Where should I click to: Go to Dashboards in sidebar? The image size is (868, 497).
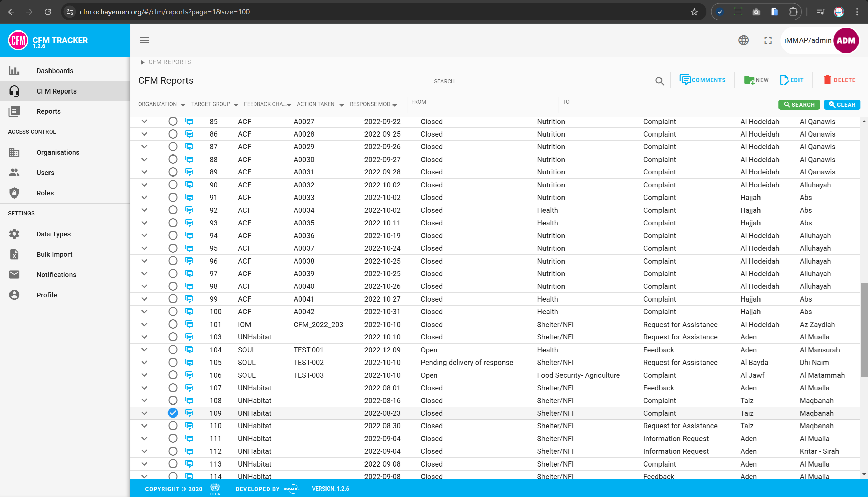[55, 71]
